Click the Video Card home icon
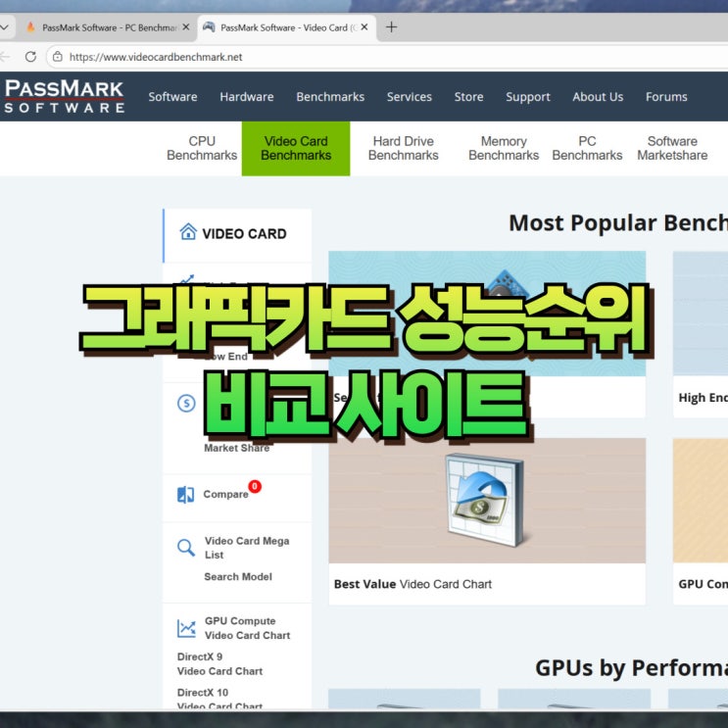This screenshot has width=728, height=728. pos(188,231)
